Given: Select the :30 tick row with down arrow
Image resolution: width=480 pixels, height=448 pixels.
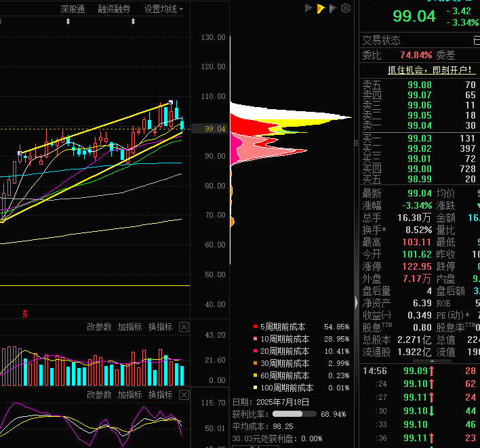Looking at the screenshot, I should 420,411.
